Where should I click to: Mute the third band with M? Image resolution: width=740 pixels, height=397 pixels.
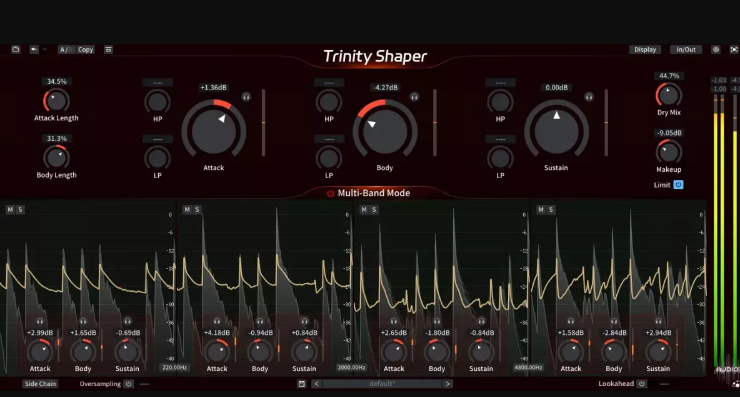(364, 210)
